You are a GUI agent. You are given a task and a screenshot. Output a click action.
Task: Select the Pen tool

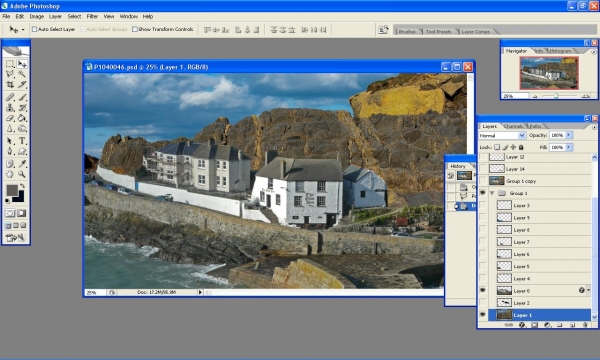pyautogui.click(x=10, y=151)
